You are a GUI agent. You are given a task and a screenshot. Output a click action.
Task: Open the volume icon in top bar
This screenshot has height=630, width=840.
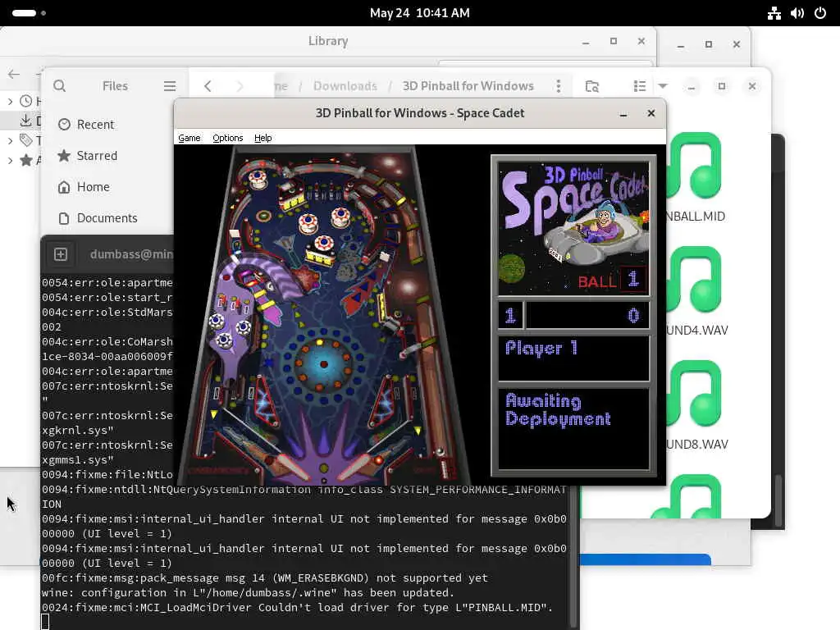tap(797, 13)
